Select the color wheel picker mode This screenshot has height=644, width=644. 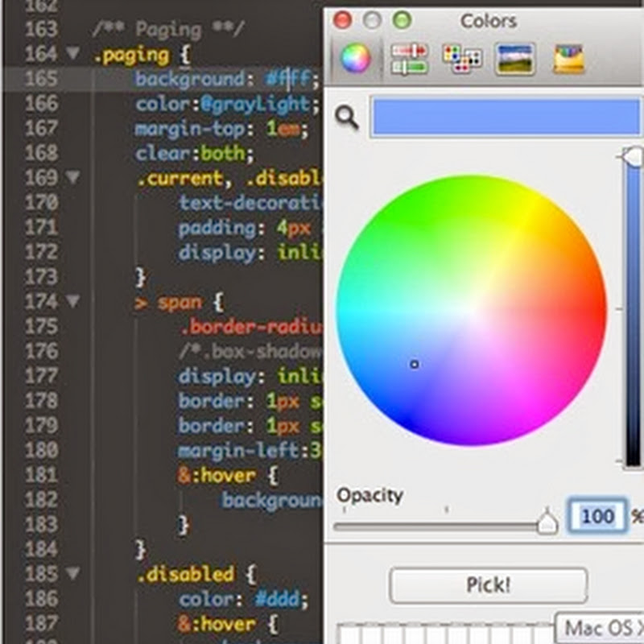click(x=355, y=59)
